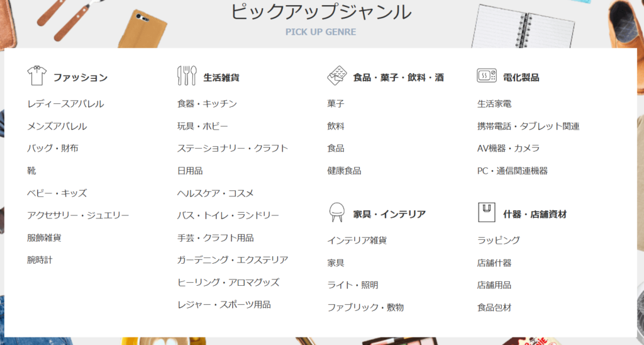The width and height of the screenshot is (644, 345).
Task: Open 健康食品 subcategory
Action: coord(344,171)
